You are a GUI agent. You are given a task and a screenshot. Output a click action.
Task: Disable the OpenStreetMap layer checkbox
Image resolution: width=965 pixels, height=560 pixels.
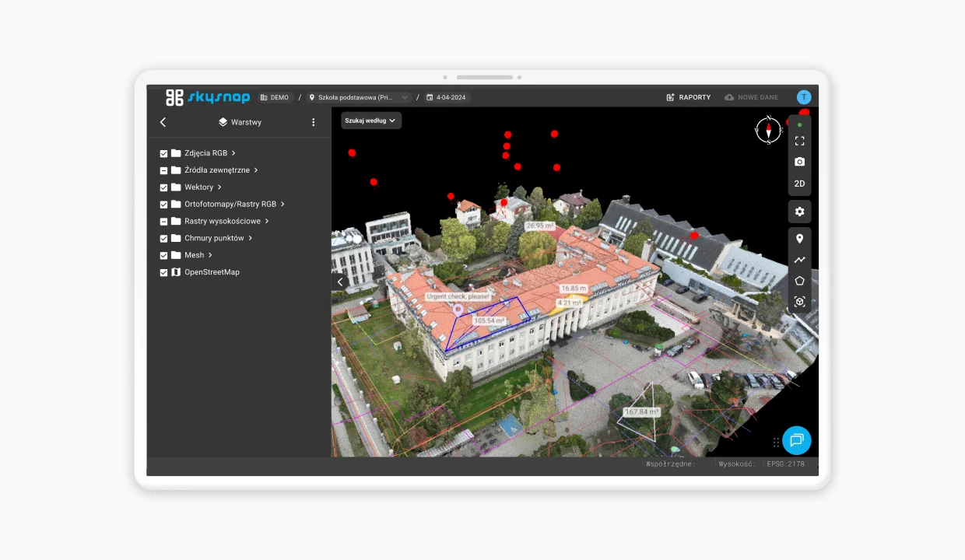[x=163, y=273]
